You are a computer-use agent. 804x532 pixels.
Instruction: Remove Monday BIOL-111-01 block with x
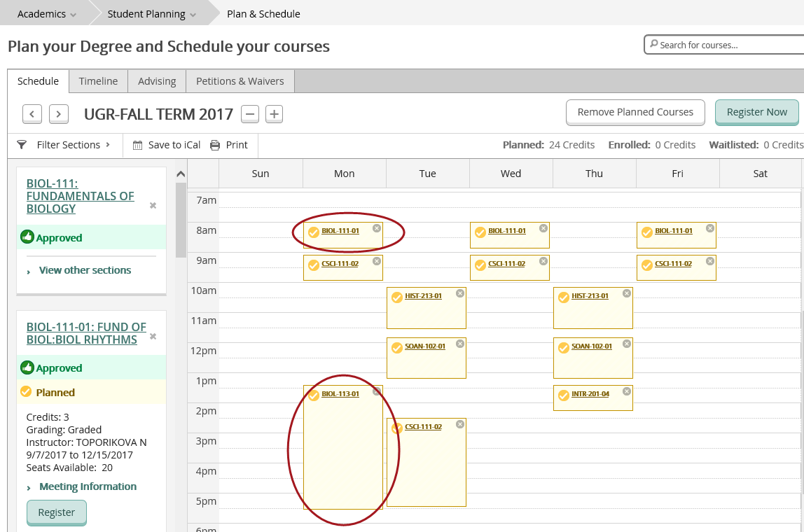(376, 228)
